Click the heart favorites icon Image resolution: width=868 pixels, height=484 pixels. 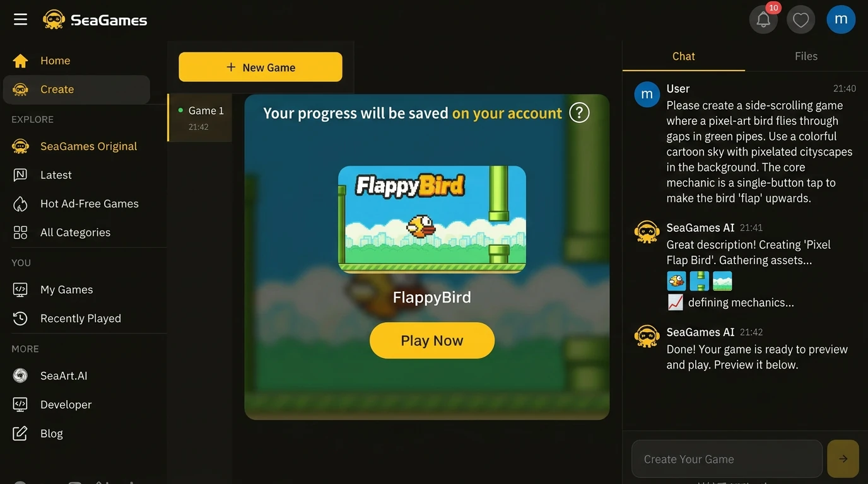coord(801,20)
